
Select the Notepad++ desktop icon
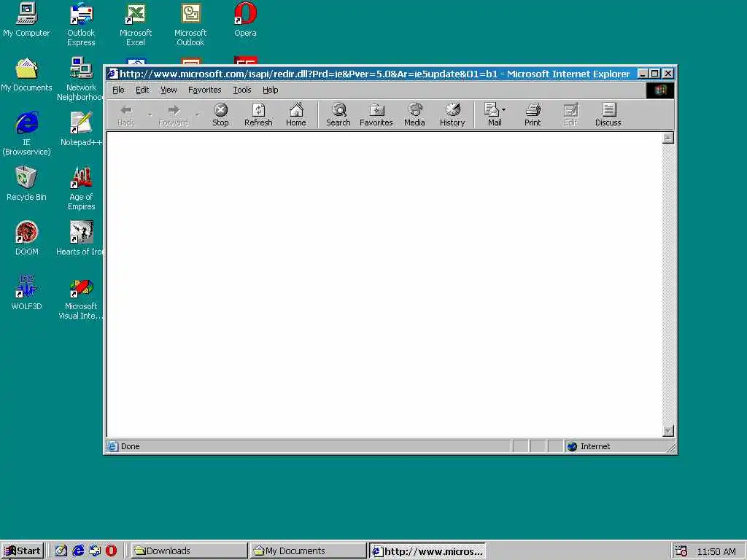click(81, 130)
